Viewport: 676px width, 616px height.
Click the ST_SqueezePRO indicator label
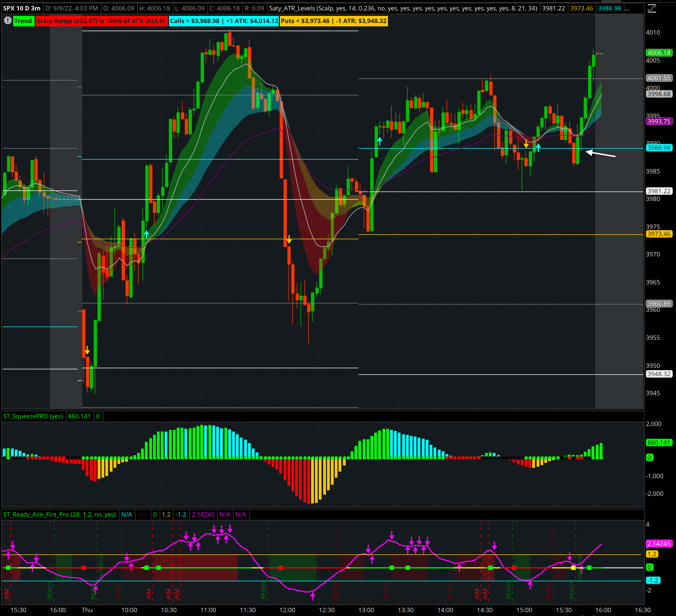coord(33,416)
